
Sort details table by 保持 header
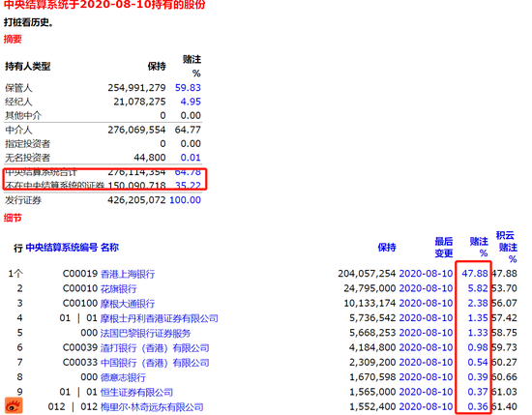point(387,248)
